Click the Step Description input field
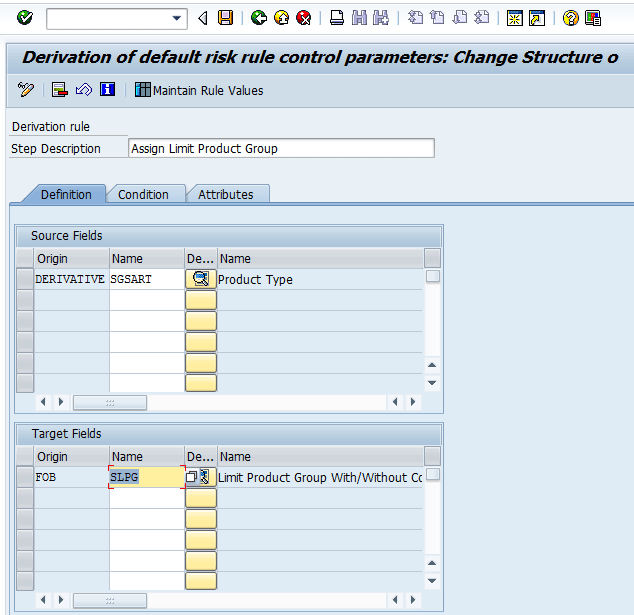Viewport: 634px width, 615px height. point(281,148)
